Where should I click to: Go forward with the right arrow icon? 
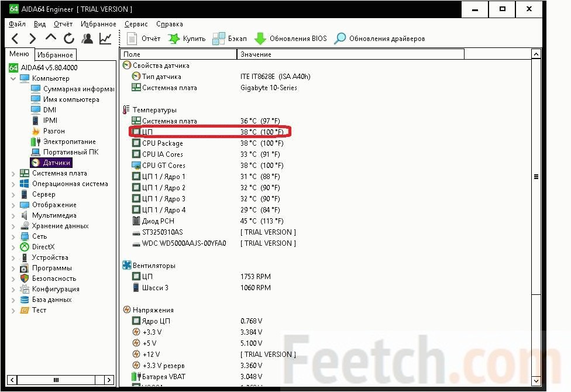click(32, 38)
